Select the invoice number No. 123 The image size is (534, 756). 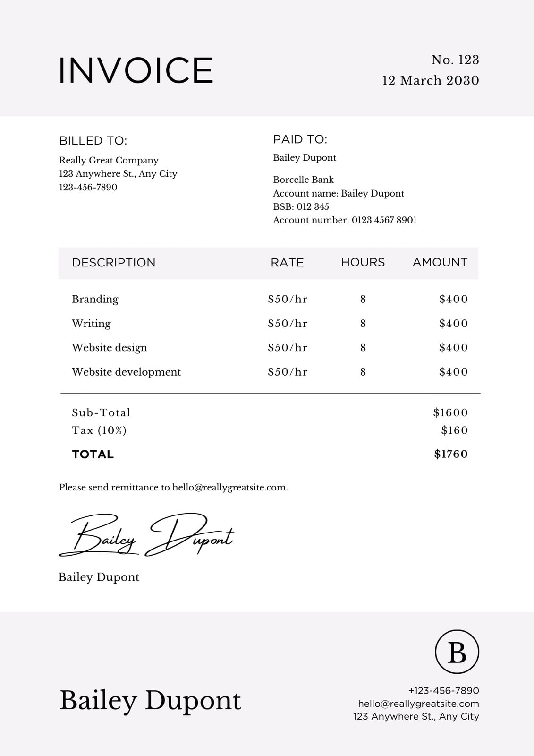(455, 60)
